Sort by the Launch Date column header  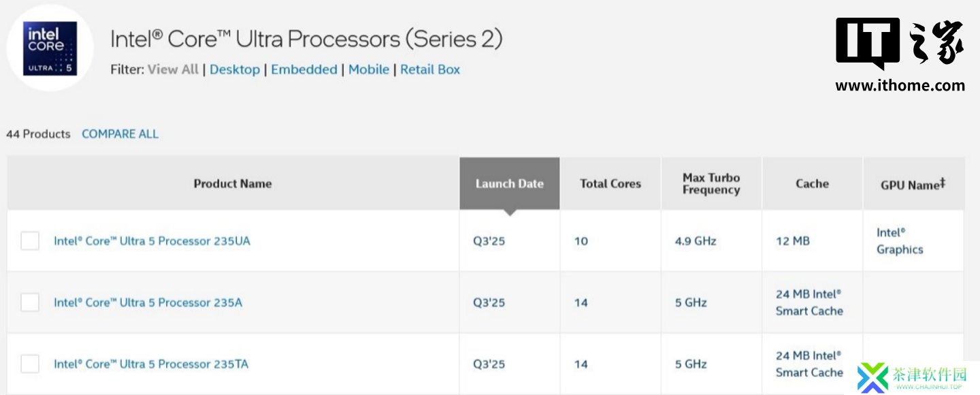(x=509, y=184)
